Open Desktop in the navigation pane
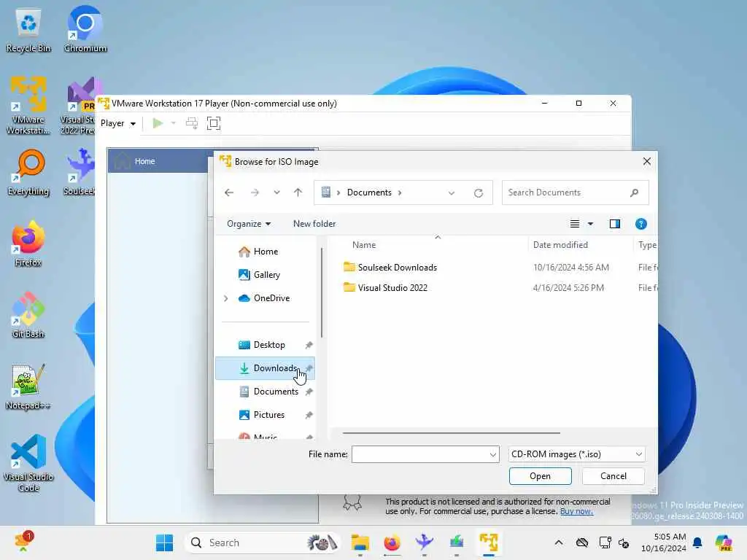The width and height of the screenshot is (747, 560). point(265,345)
